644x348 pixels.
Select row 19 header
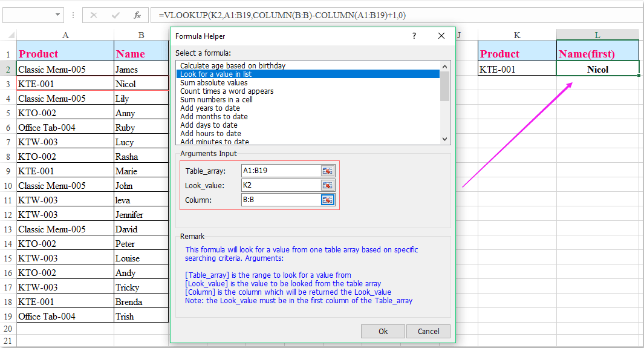[8, 317]
